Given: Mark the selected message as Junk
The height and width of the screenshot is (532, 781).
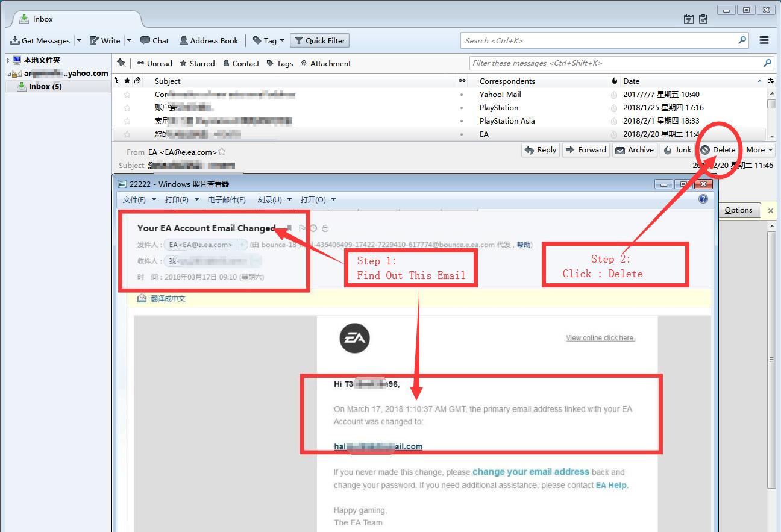Looking at the screenshot, I should click(x=677, y=150).
